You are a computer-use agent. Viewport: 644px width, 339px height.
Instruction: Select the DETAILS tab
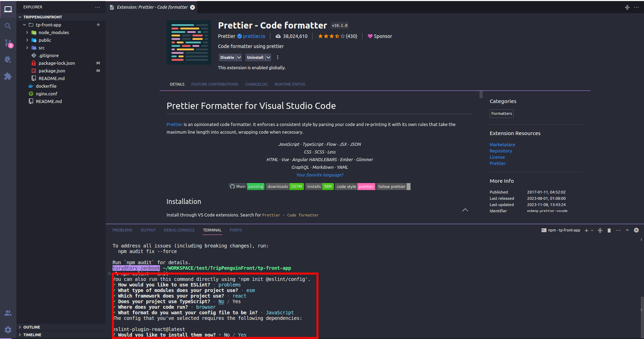tap(177, 84)
